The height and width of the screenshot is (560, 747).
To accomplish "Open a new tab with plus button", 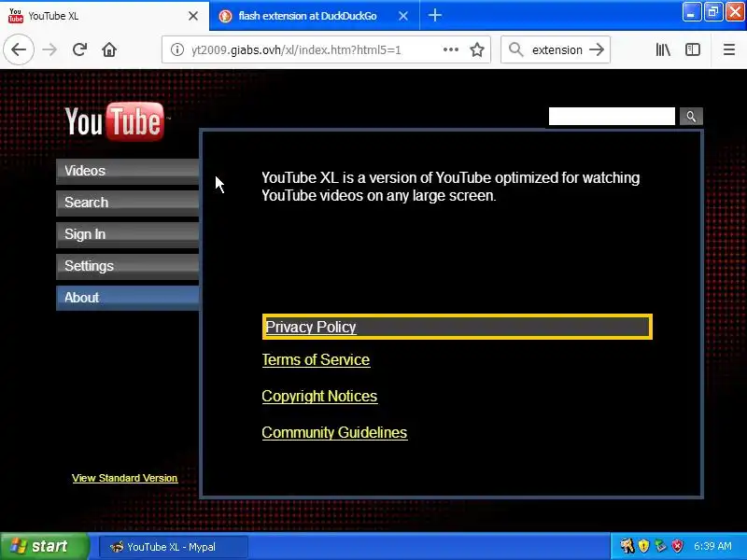I will (x=434, y=16).
